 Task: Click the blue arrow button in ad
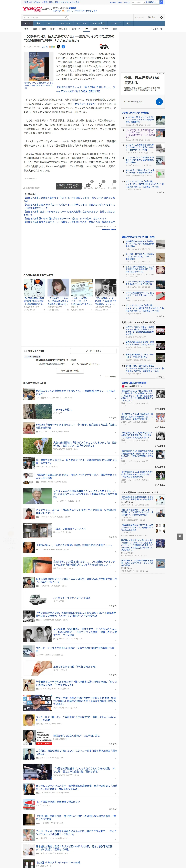click(159, 101)
